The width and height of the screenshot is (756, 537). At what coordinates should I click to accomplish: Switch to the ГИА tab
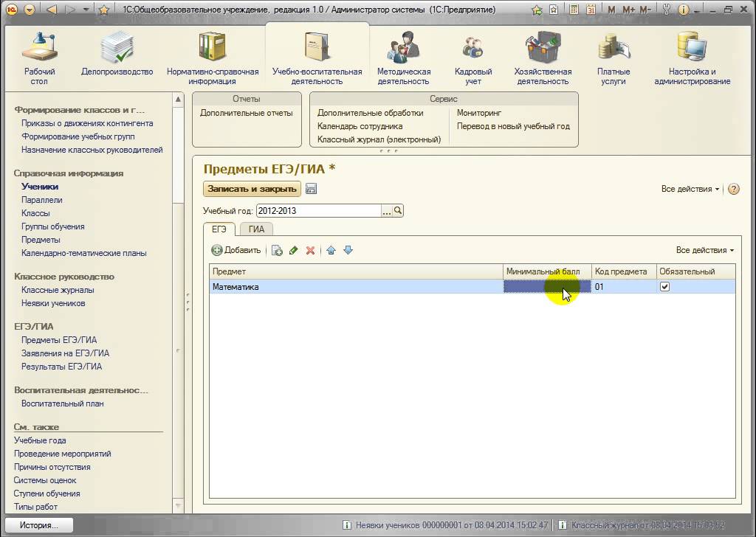coord(256,229)
